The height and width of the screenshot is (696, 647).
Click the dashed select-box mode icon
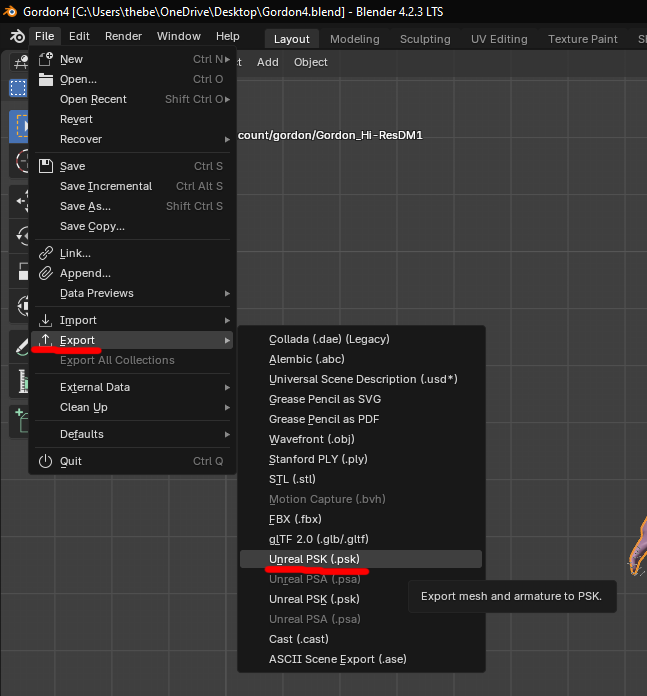coord(19,88)
